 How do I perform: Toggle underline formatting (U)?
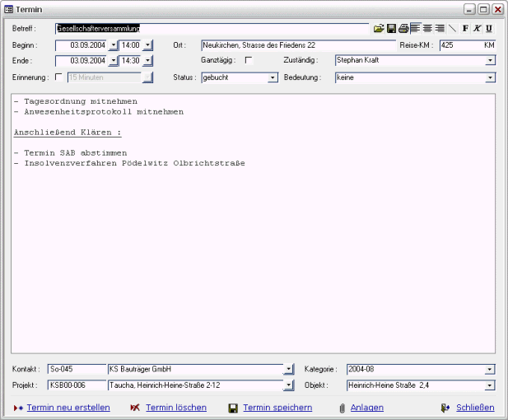coord(489,29)
